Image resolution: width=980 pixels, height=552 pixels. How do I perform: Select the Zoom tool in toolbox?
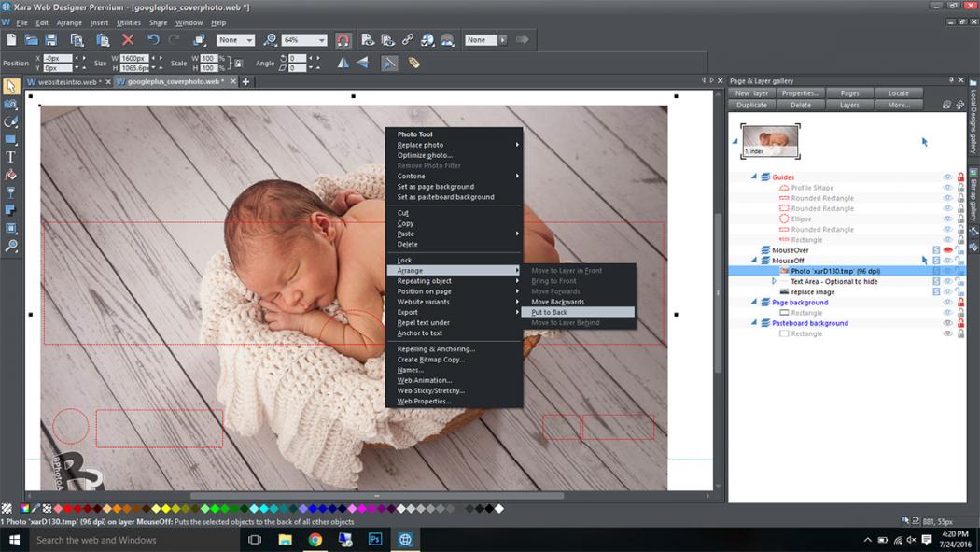(10, 246)
